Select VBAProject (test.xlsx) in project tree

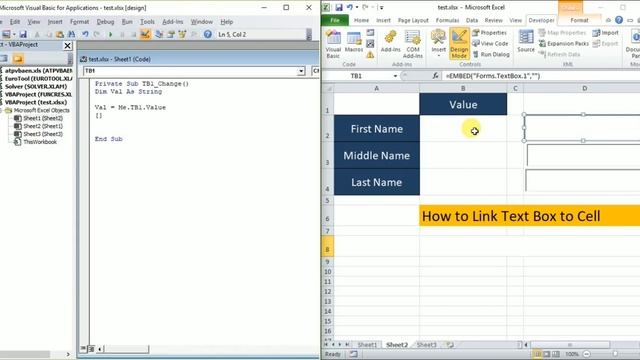[36, 102]
